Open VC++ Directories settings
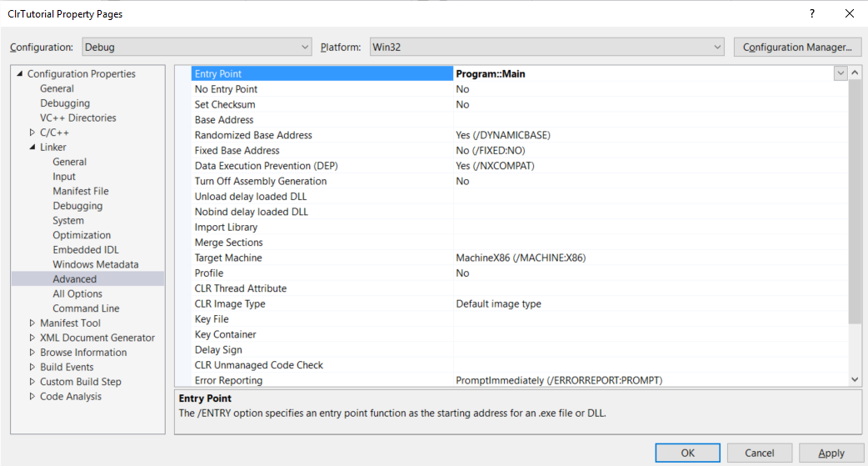The image size is (868, 466). coord(77,118)
